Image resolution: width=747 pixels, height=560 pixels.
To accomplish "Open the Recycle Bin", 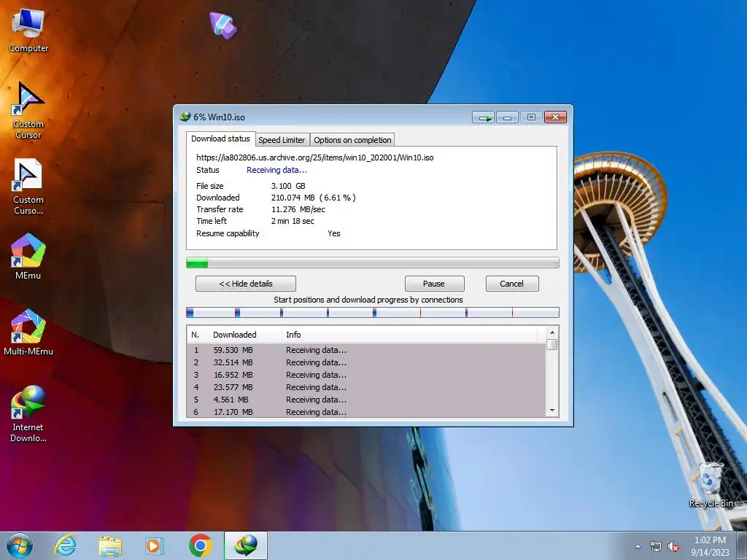I will [x=711, y=485].
